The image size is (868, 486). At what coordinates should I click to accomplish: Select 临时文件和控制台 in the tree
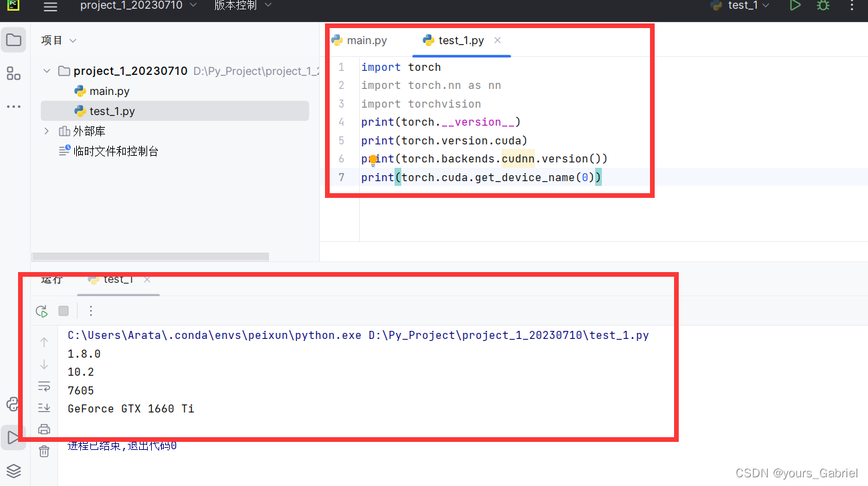tap(108, 151)
